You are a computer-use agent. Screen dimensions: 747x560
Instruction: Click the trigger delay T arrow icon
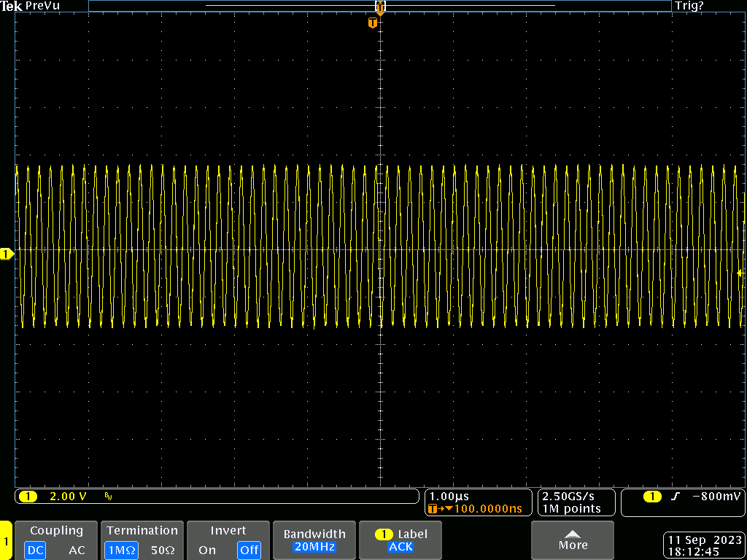(437, 508)
